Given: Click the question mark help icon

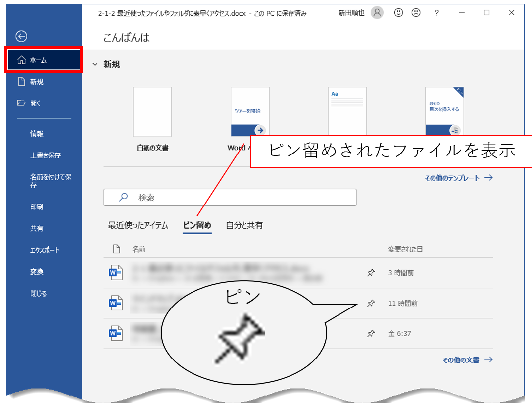Looking at the screenshot, I should [x=436, y=13].
